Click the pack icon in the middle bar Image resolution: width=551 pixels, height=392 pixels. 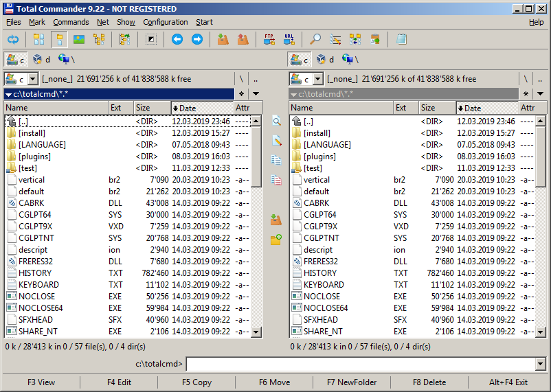[x=277, y=220]
